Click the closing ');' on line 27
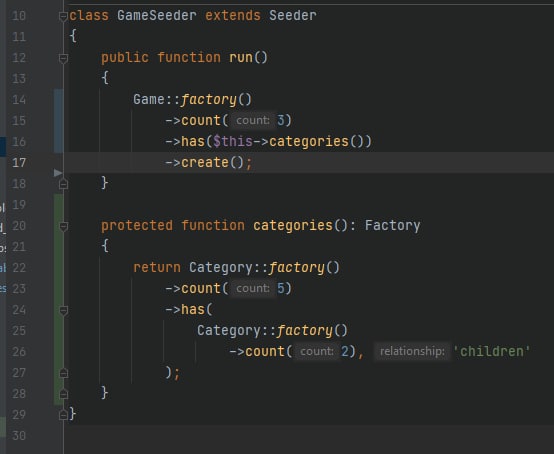Viewport: 554px width, 454px height. 172,373
